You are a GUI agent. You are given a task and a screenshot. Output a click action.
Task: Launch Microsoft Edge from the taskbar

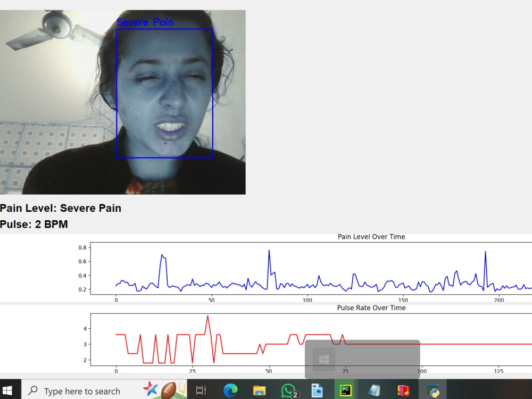(229, 390)
